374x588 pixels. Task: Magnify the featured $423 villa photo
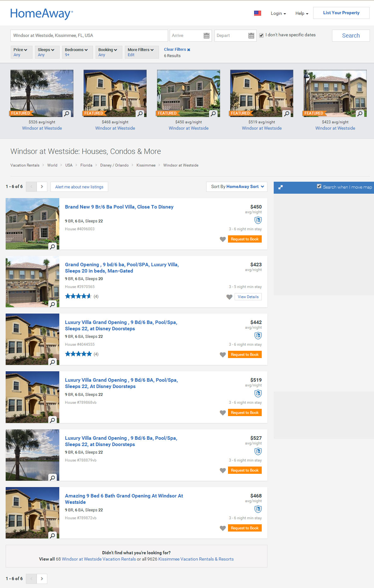(360, 114)
